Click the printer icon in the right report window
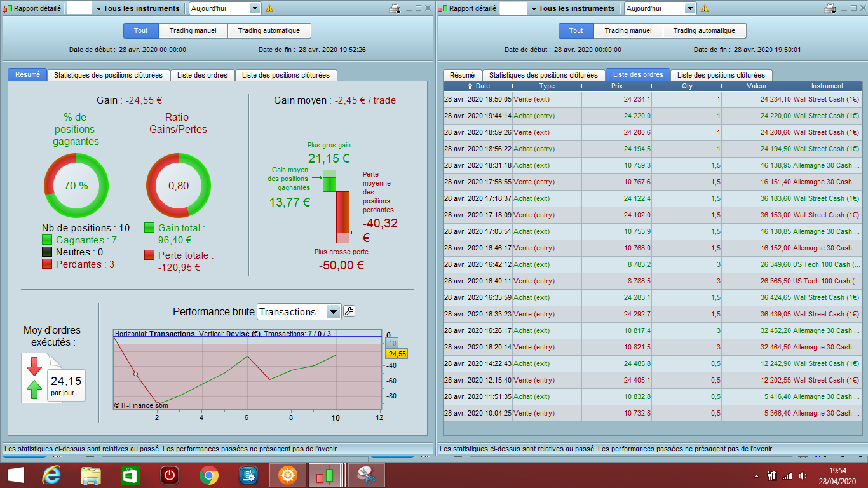This screenshot has height=488, width=868. 830,8
